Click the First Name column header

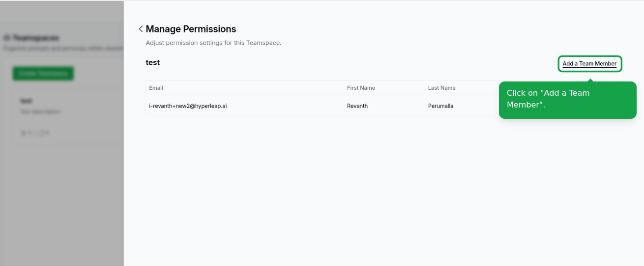(x=361, y=88)
